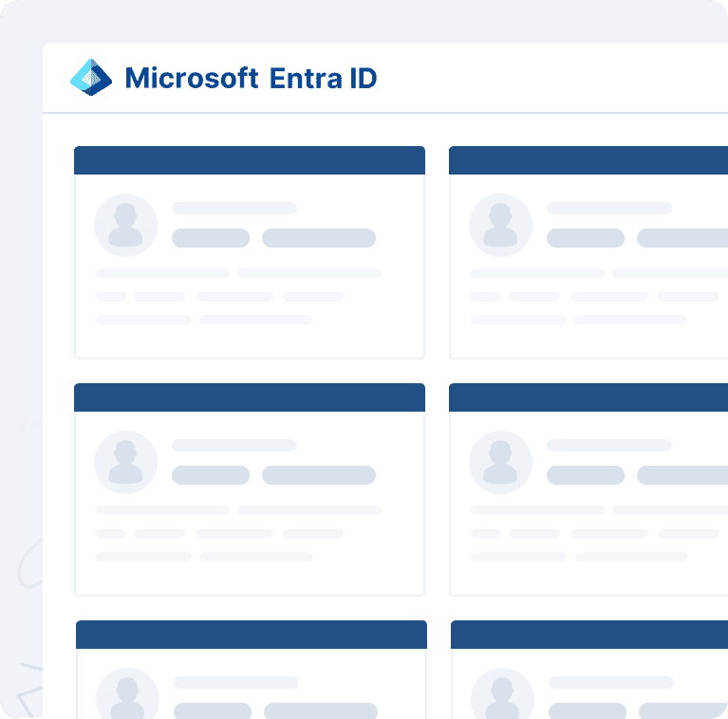
Task: Click the shorter pill tag in the middle-right card
Action: [585, 475]
